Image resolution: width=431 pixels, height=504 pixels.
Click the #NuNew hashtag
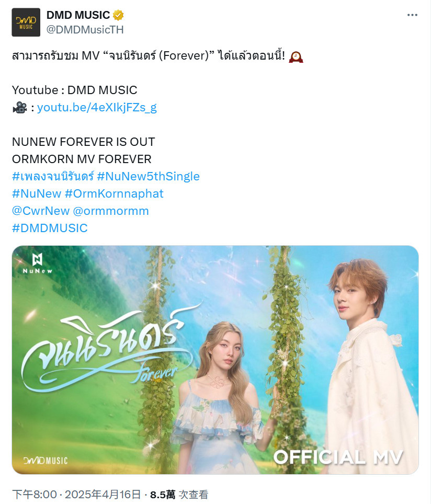click(37, 193)
